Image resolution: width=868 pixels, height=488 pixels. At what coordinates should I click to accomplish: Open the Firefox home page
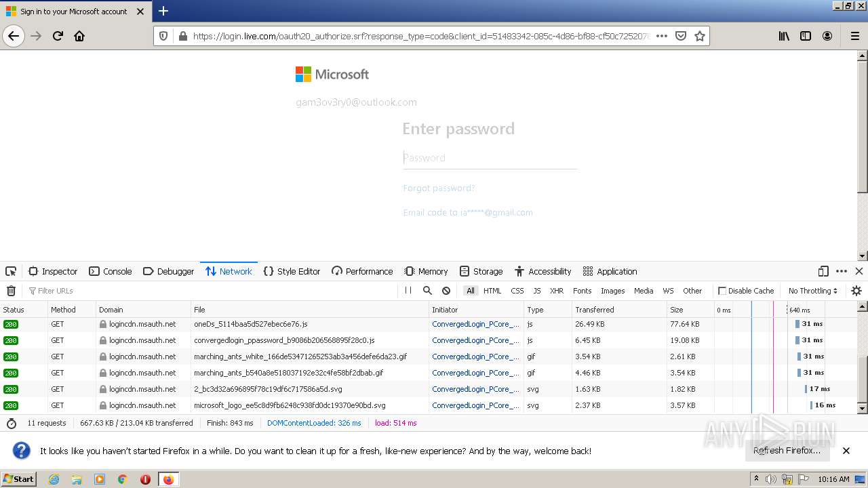tap(79, 36)
